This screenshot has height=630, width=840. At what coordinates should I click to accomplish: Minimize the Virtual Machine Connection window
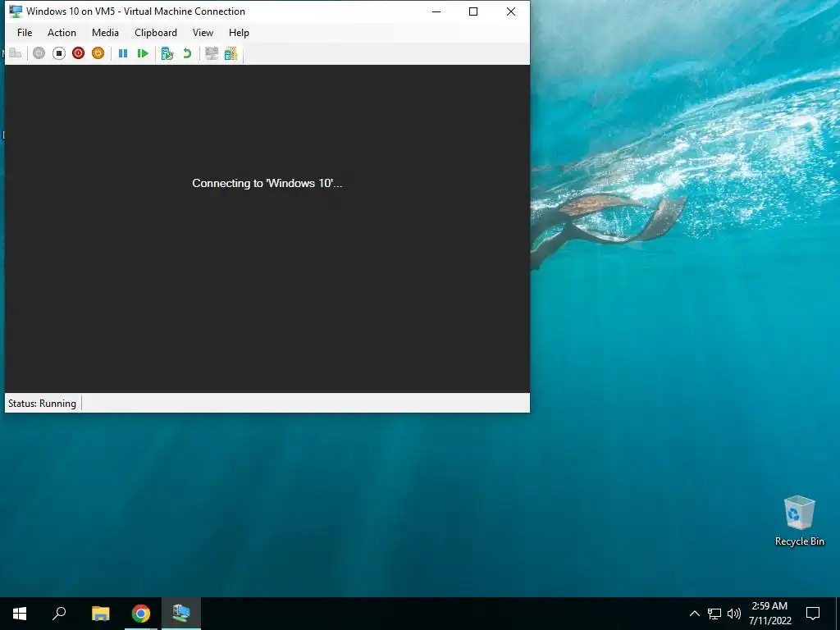click(436, 11)
